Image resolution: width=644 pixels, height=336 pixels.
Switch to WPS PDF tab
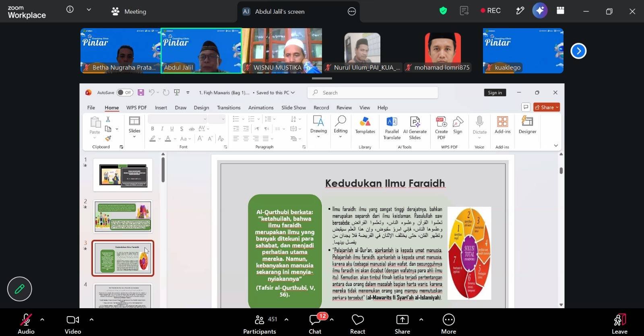pos(136,107)
